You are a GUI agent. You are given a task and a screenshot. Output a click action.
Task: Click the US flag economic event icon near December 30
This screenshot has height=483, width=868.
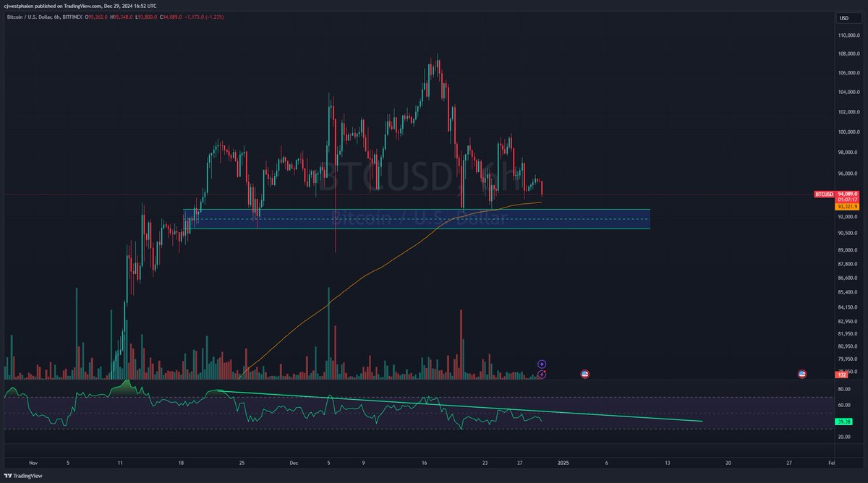click(584, 374)
